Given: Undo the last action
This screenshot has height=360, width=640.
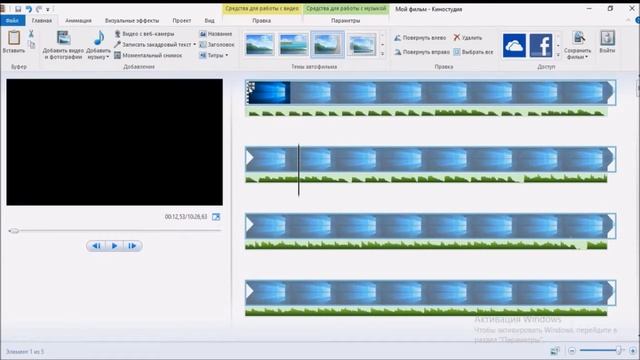Looking at the screenshot, I should coord(29,9).
